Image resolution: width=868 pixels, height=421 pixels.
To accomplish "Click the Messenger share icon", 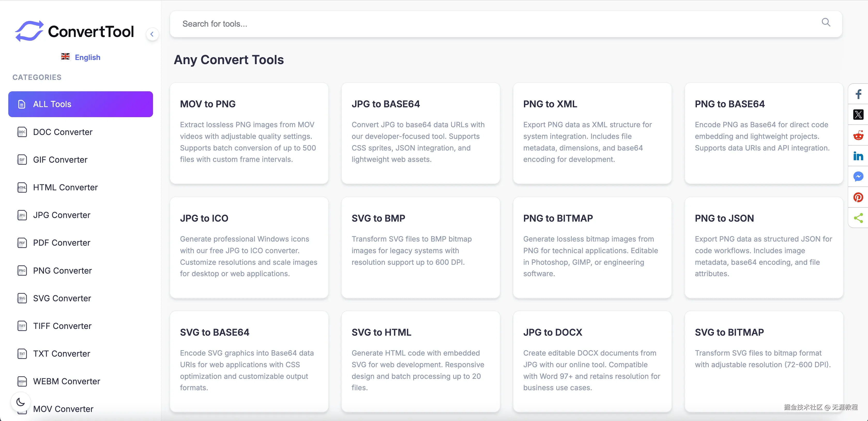I will (858, 177).
